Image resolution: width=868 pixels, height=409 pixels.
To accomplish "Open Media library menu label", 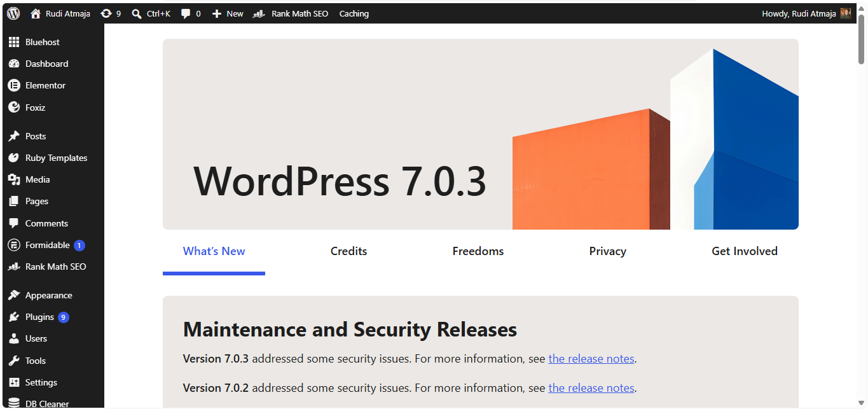I will [x=38, y=179].
